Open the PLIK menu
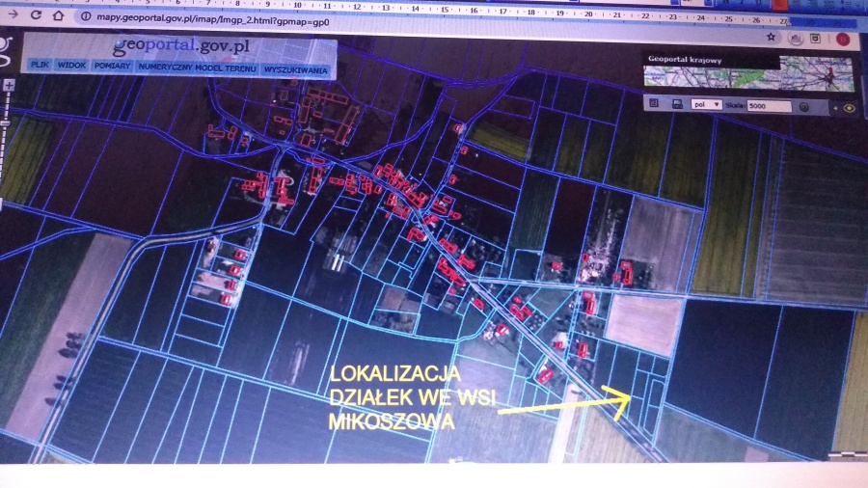 pos(40,65)
